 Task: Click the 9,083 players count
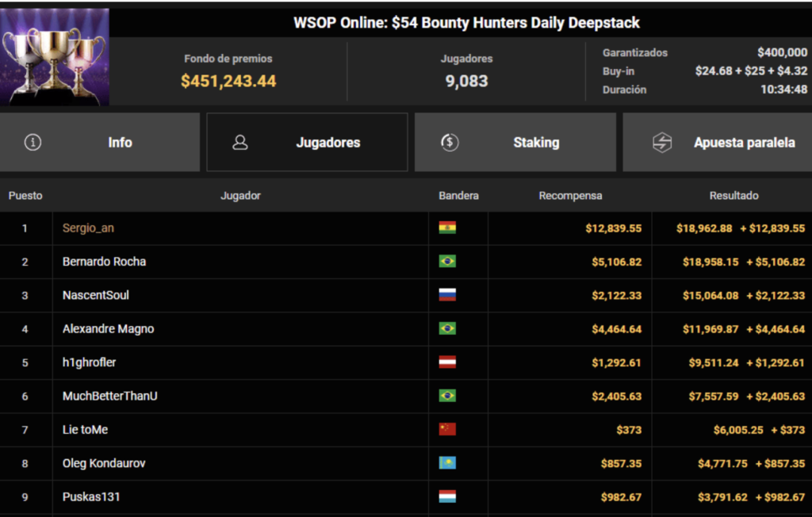466,81
